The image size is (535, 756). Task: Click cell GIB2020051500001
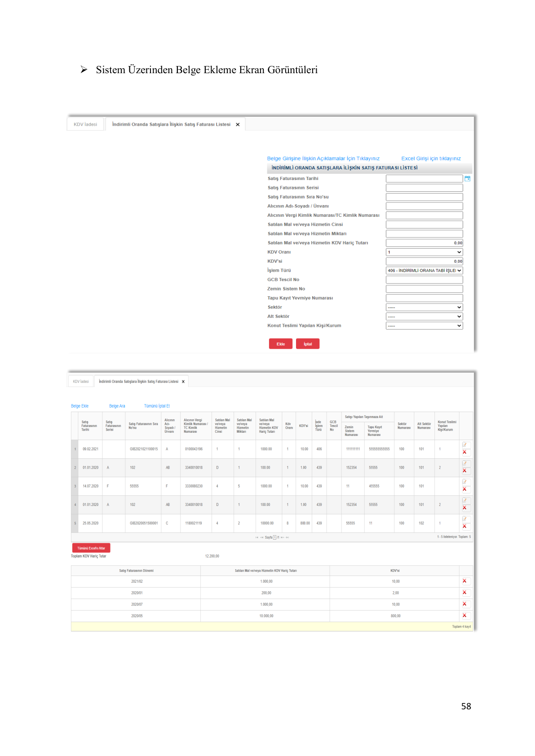(144, 523)
